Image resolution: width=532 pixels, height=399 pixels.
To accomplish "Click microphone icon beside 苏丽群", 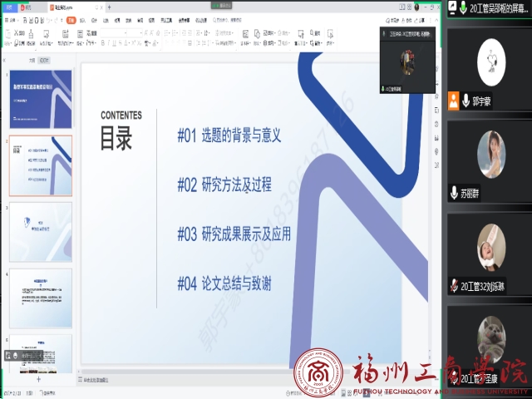I will click(x=454, y=191).
